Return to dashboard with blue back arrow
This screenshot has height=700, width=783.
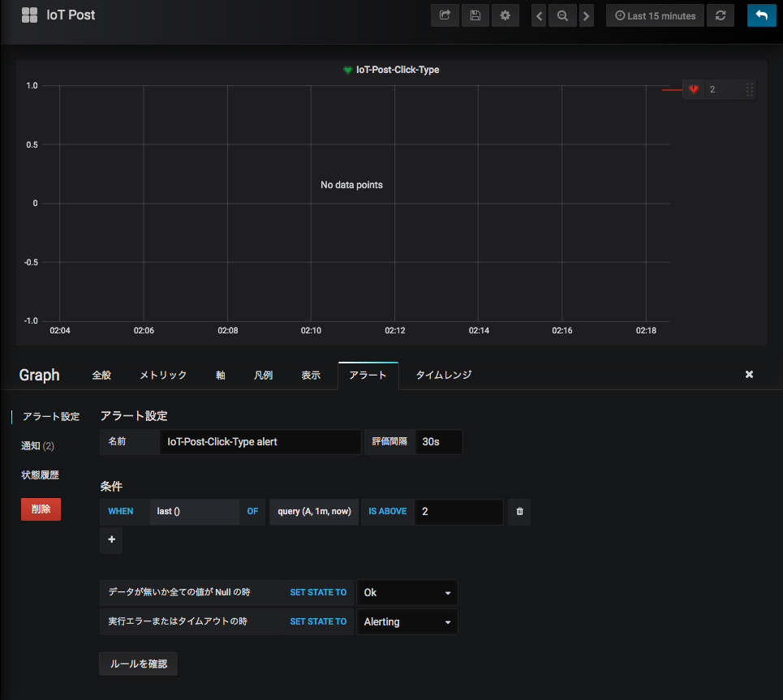[762, 15]
